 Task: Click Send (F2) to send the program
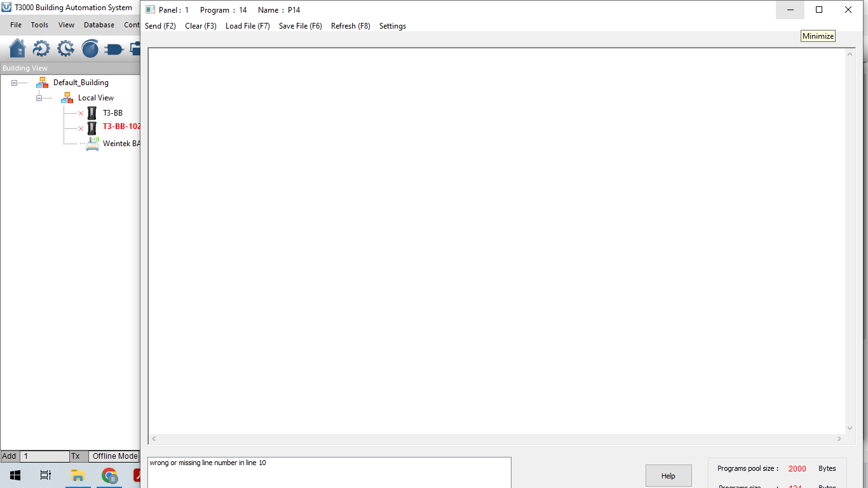pyautogui.click(x=160, y=26)
